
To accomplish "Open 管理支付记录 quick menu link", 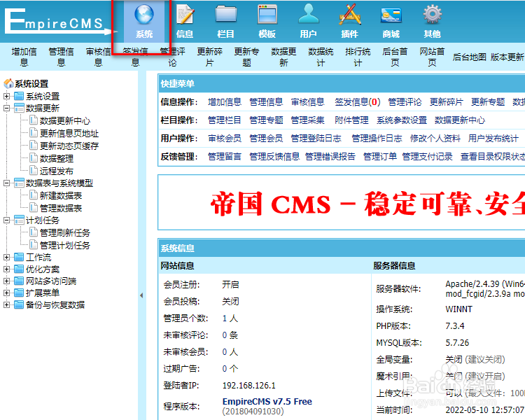I will (427, 156).
